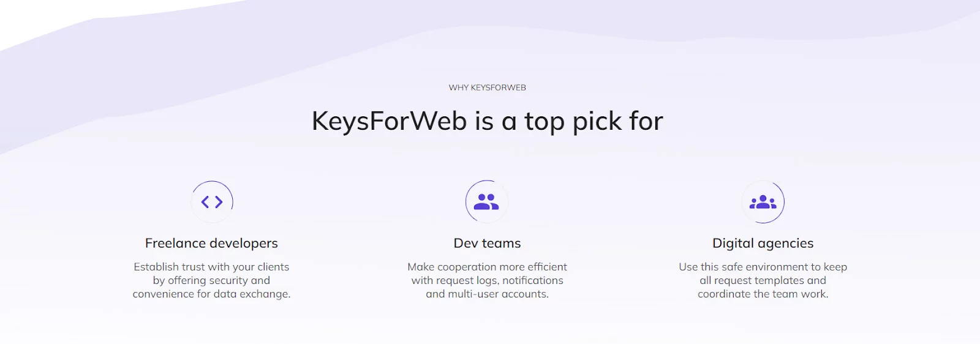Click the WHY KEYSFORWEB section label

487,88
